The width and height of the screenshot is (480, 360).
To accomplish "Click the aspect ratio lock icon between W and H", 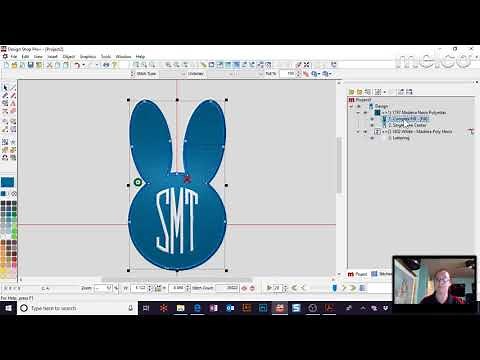I will point(158,288).
